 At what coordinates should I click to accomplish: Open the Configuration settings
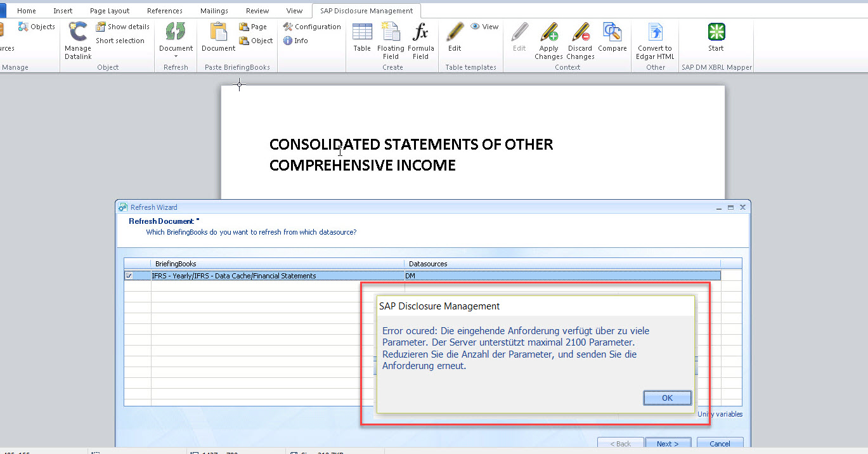[312, 27]
